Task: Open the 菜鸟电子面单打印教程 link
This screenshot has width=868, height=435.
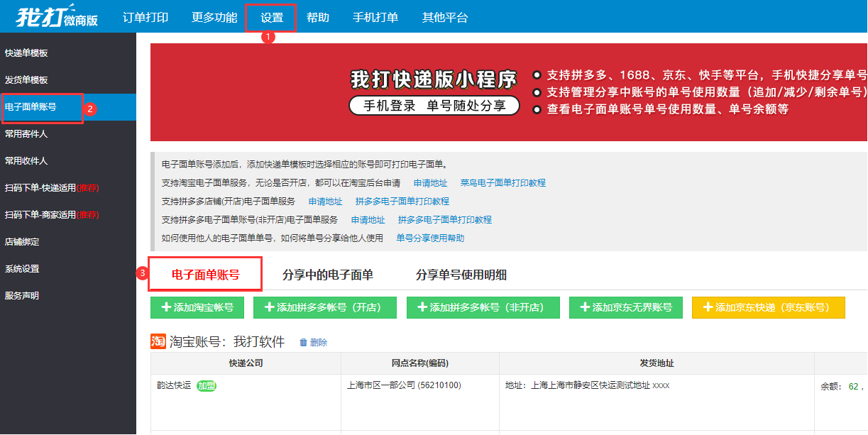Action: [x=503, y=183]
